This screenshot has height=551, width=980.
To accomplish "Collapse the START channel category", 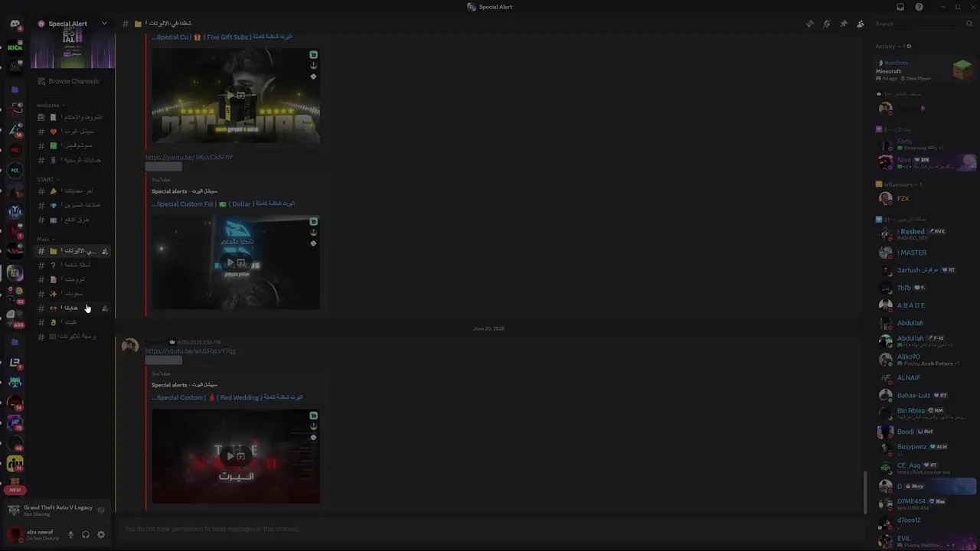I will (47, 179).
